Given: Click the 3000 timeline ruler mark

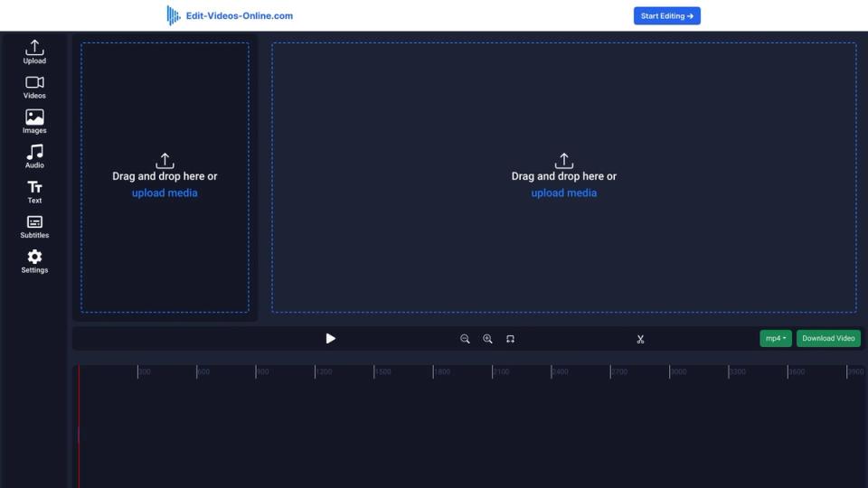Looking at the screenshot, I should coord(677,371).
